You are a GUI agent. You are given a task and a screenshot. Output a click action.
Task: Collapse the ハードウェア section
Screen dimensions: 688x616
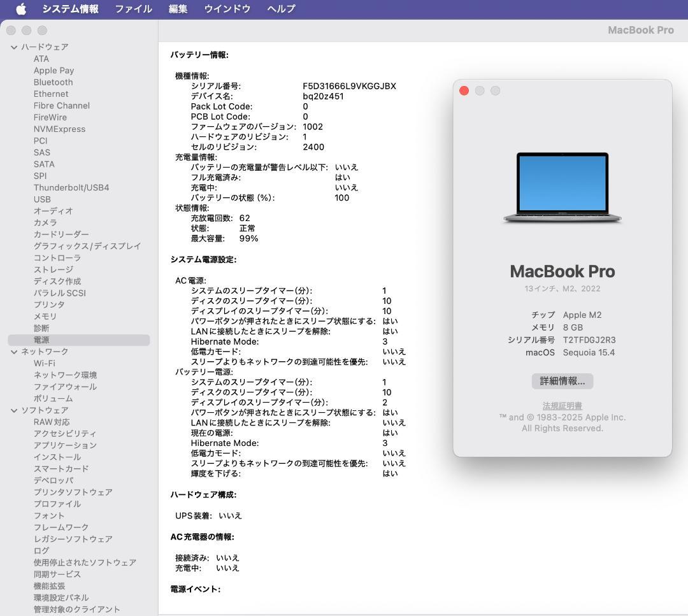[x=14, y=47]
